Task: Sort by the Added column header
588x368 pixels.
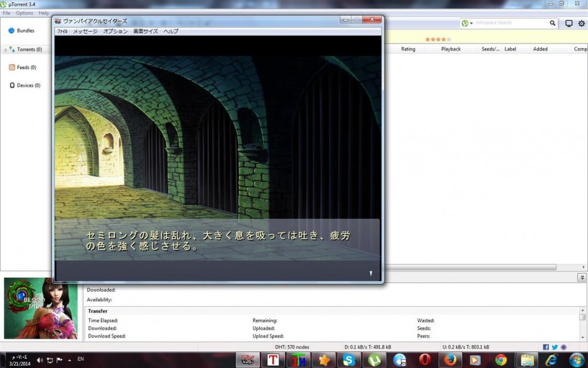Action: point(540,49)
